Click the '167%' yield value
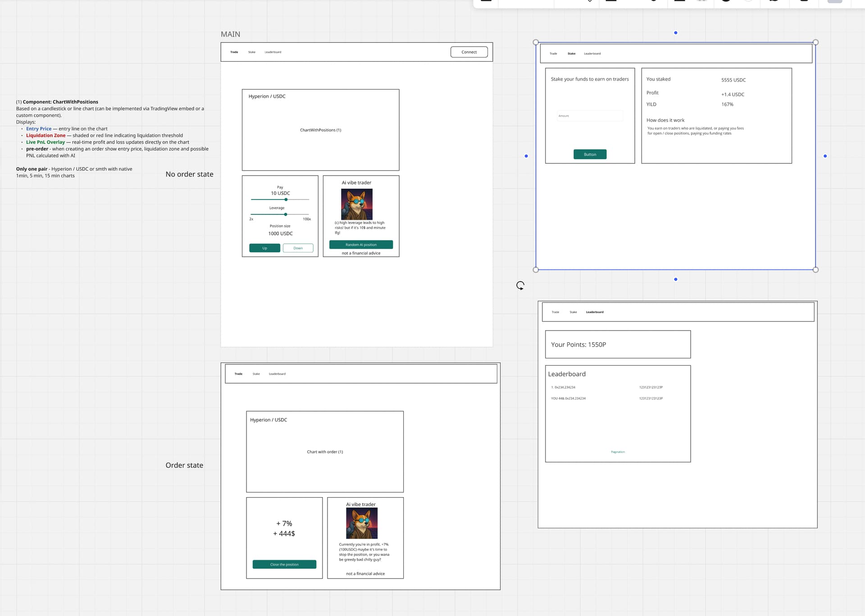The width and height of the screenshot is (865, 616). point(728,104)
